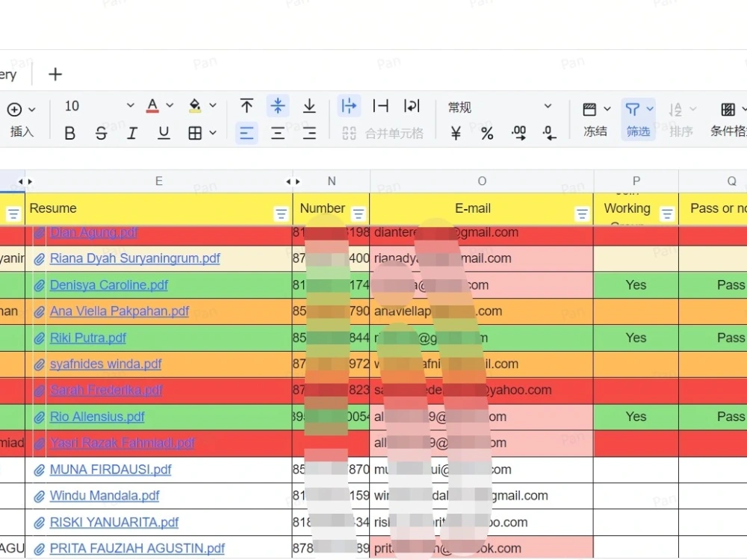Viewport: 747px width, 560px height.
Task: Select column N header
Action: pos(332,181)
